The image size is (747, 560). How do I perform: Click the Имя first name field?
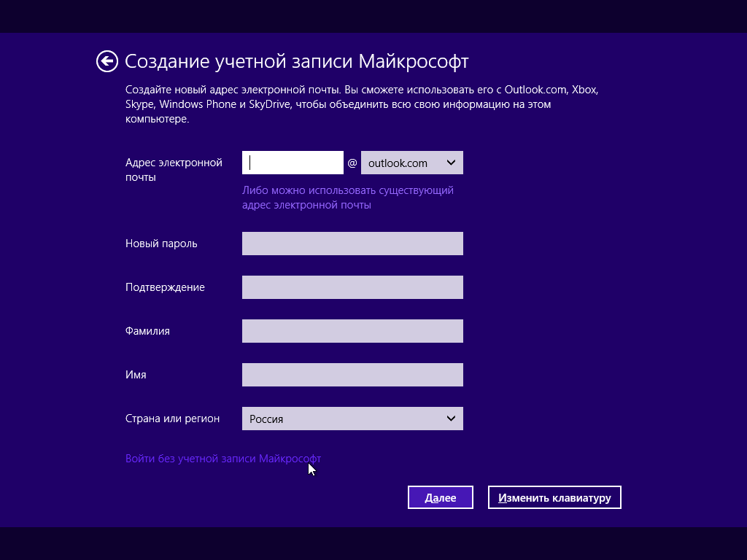[352, 375]
